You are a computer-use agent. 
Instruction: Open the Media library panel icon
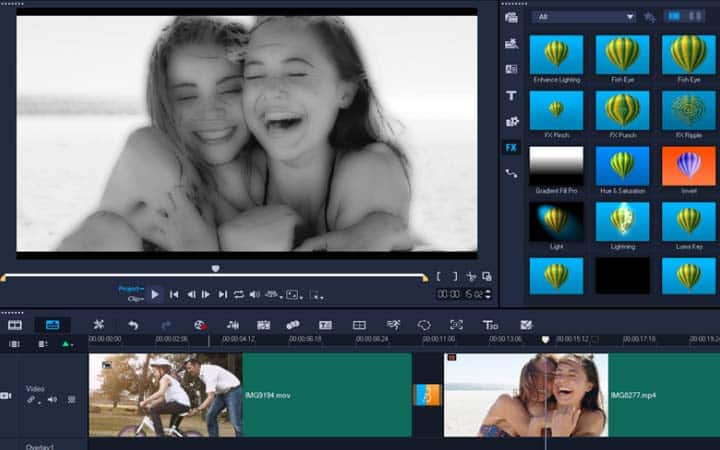tap(511, 17)
